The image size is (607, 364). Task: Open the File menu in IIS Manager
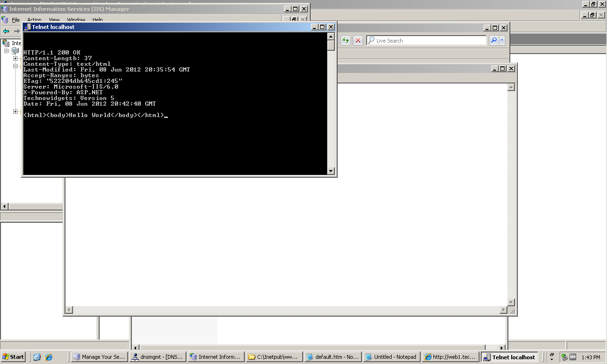(x=16, y=20)
